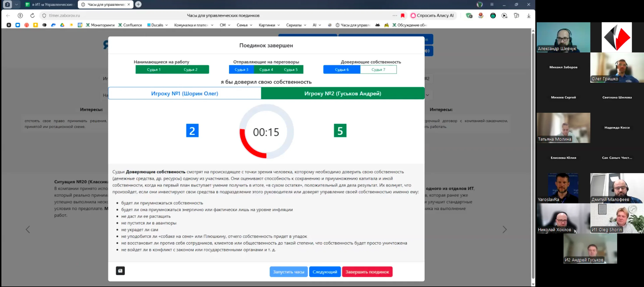
Task: Select judge Судья 7 toggle
Action: pyautogui.click(x=378, y=69)
